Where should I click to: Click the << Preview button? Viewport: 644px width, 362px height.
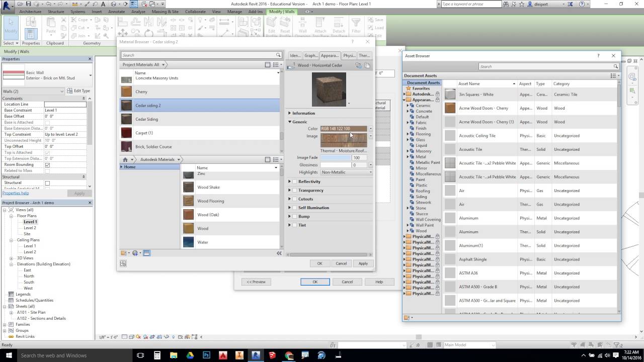[x=256, y=282]
